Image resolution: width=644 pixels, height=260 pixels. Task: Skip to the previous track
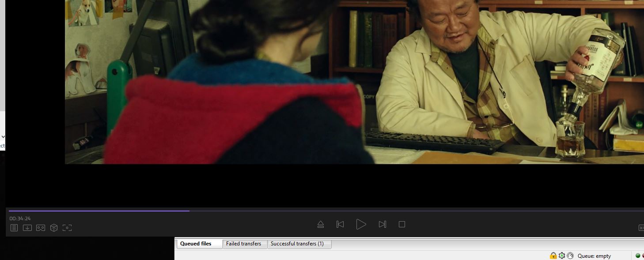tap(340, 224)
